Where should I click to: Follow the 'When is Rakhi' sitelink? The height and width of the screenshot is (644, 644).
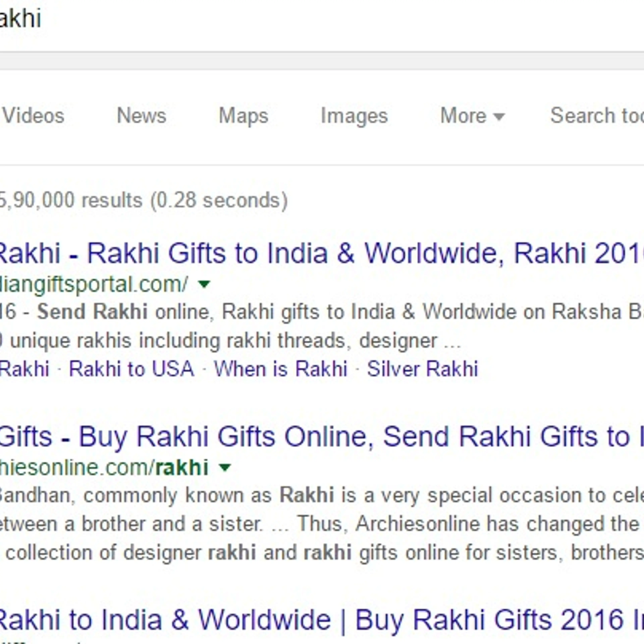281,369
